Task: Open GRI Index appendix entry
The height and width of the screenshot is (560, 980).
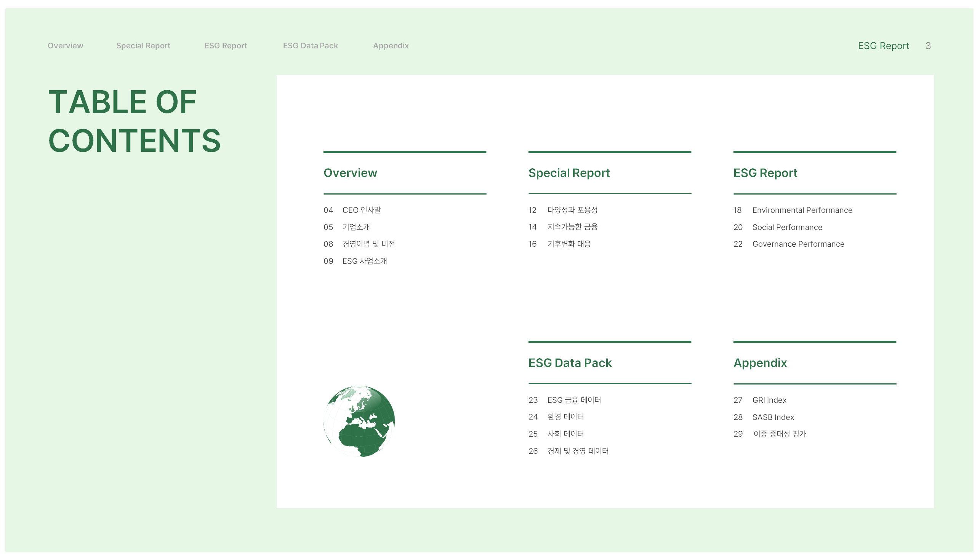Action: pyautogui.click(x=769, y=400)
